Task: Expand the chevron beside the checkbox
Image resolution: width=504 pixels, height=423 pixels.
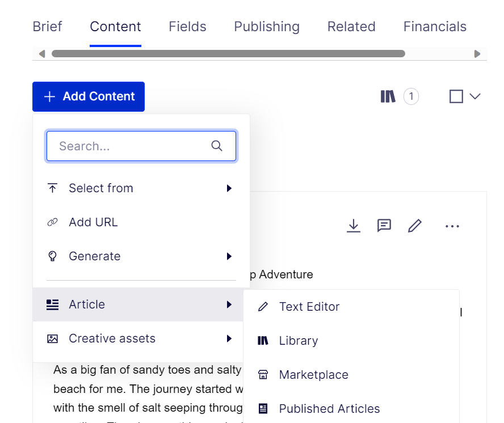Action: pyautogui.click(x=475, y=97)
